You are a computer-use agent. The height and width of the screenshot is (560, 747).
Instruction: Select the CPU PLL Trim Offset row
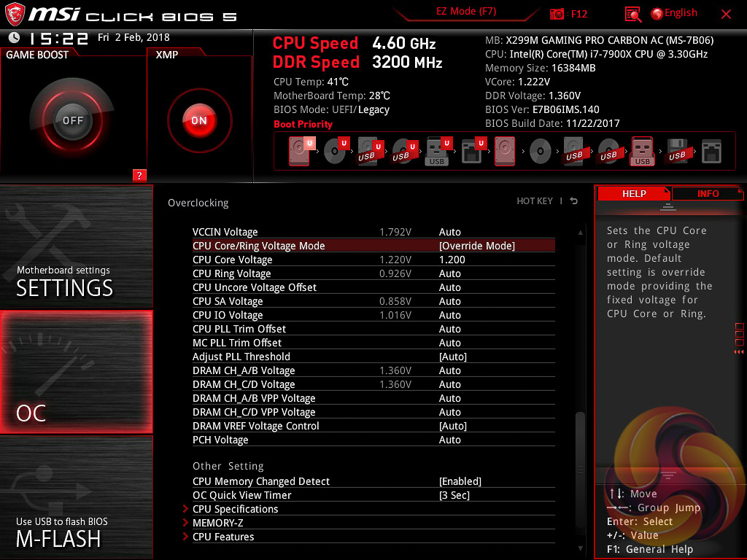tap(373, 329)
